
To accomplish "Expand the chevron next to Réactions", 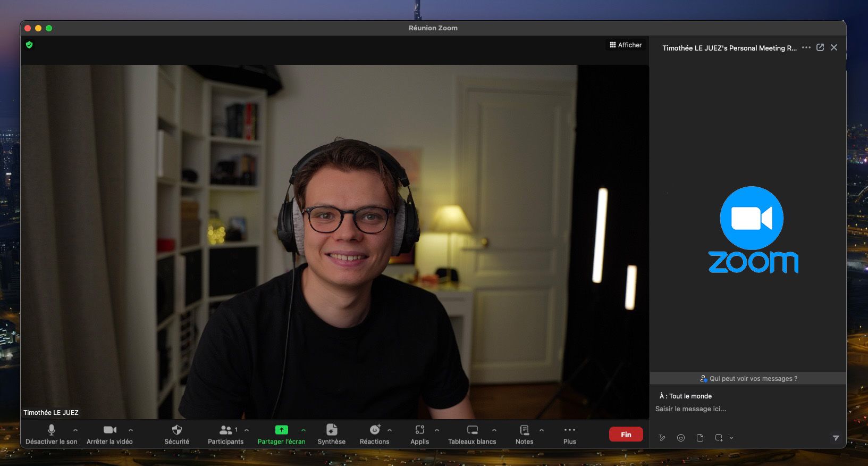I will point(390,430).
